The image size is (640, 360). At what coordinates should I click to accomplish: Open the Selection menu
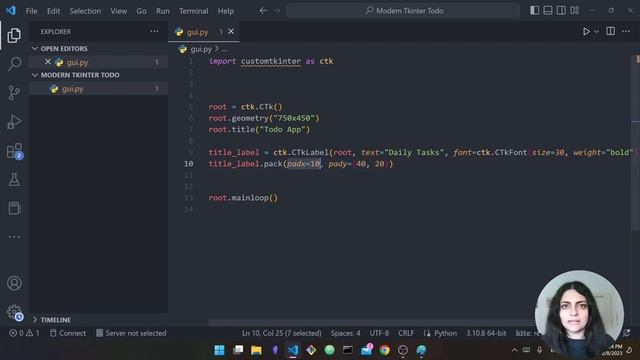[x=85, y=11]
